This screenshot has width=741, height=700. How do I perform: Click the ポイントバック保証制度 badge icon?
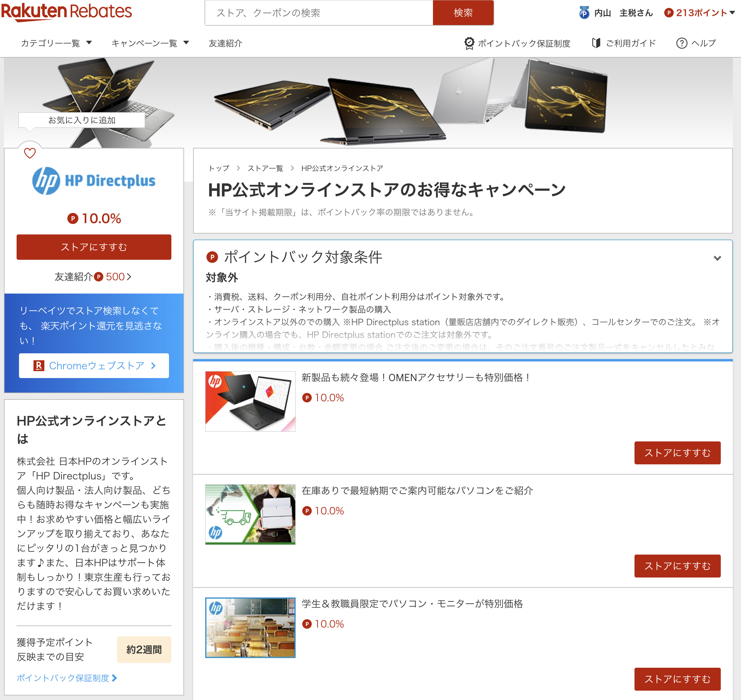pos(469,43)
